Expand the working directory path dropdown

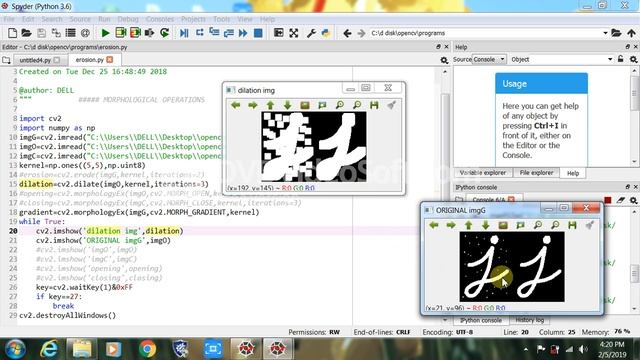tap(605, 33)
